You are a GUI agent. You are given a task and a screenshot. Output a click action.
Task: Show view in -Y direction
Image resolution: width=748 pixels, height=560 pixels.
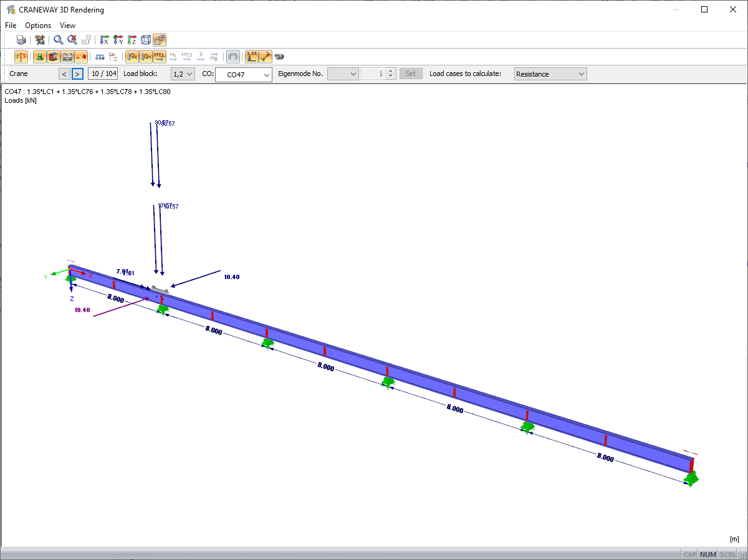point(118,40)
